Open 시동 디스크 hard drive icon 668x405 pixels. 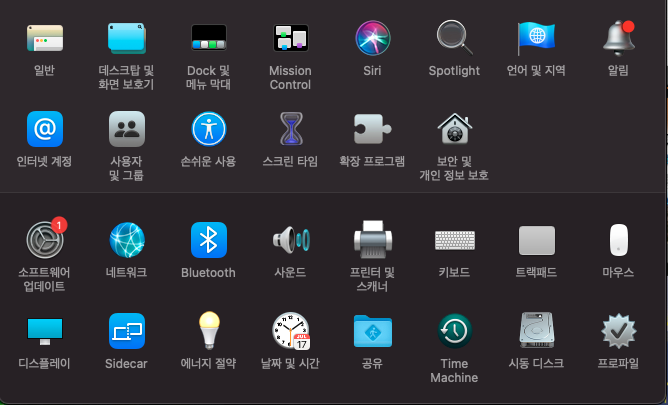[x=537, y=330]
